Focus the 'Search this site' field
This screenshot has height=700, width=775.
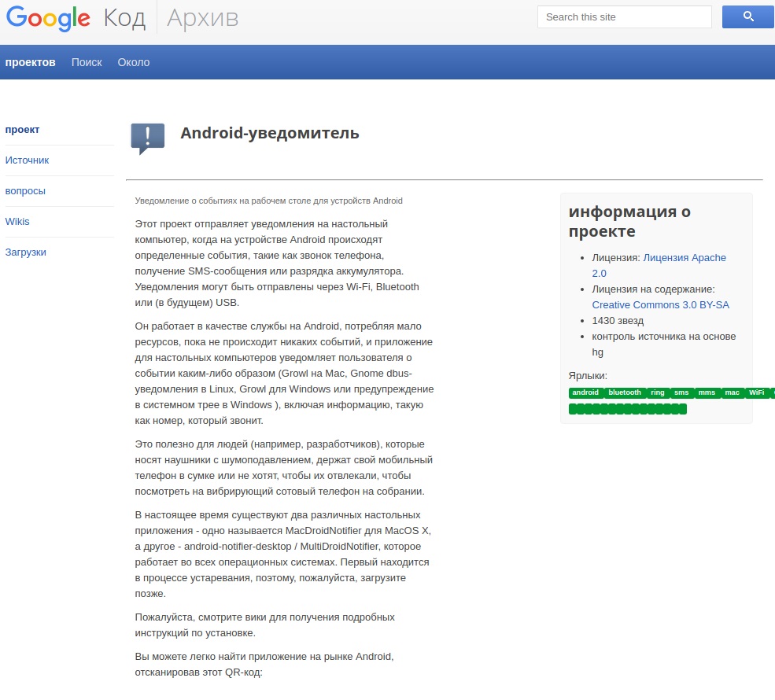pyautogui.click(x=624, y=17)
